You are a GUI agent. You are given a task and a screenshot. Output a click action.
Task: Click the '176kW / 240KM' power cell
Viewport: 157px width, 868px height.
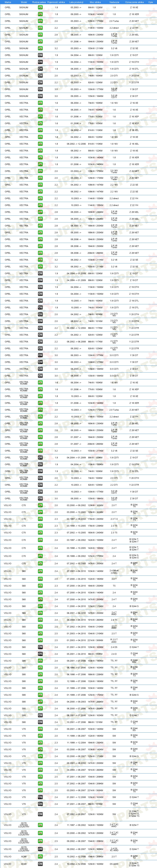pyautogui.click(x=95, y=519)
